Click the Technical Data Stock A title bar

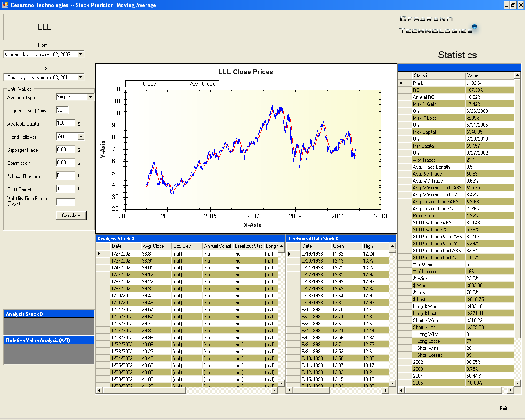click(x=341, y=238)
